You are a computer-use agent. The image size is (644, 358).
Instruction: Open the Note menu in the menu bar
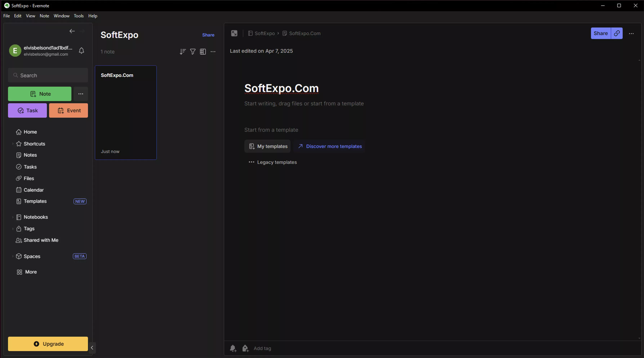pos(44,16)
